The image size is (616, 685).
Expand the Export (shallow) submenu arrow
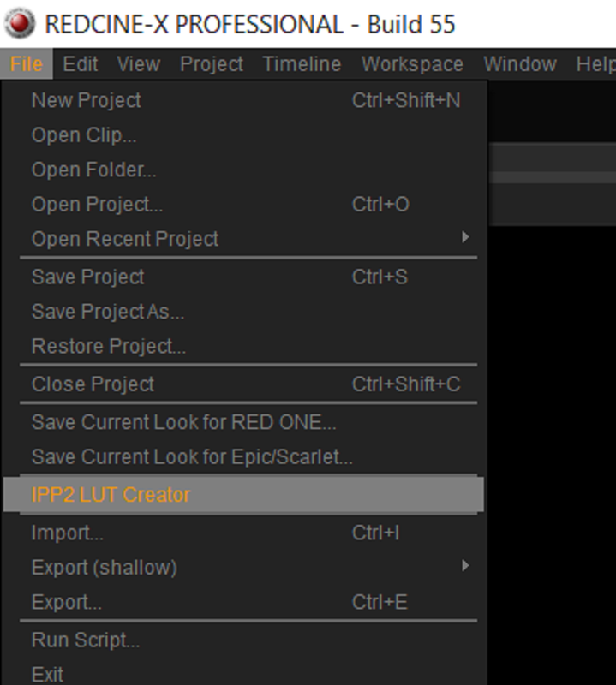point(465,566)
